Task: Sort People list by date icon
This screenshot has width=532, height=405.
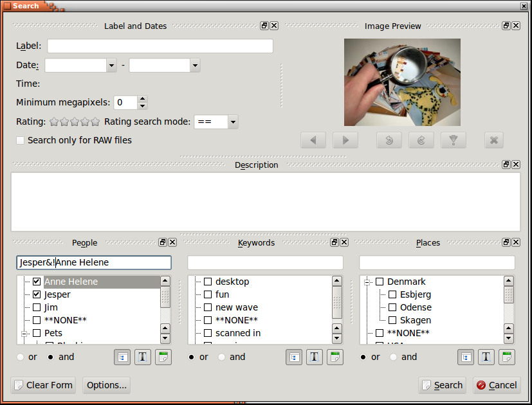Action: [163, 357]
